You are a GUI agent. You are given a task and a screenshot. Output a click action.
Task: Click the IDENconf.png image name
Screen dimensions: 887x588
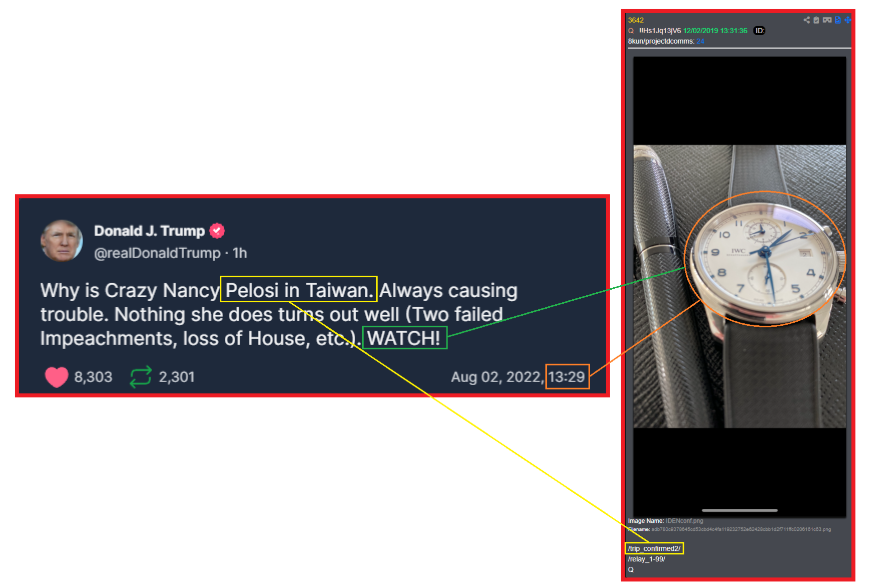684,521
